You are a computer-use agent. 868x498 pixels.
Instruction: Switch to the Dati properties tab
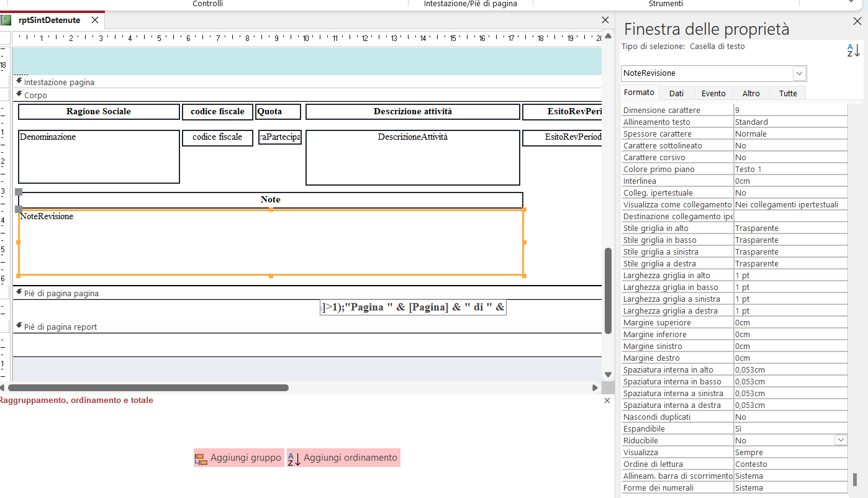click(x=676, y=93)
